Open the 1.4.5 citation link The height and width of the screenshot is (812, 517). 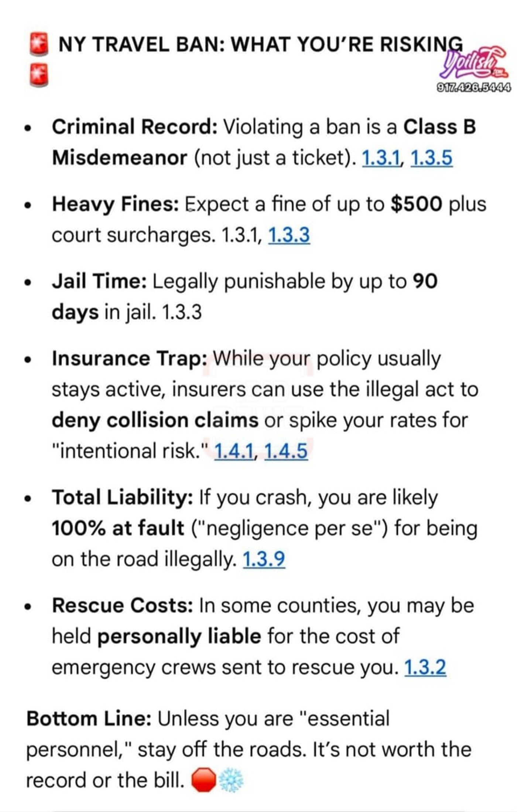(x=286, y=451)
